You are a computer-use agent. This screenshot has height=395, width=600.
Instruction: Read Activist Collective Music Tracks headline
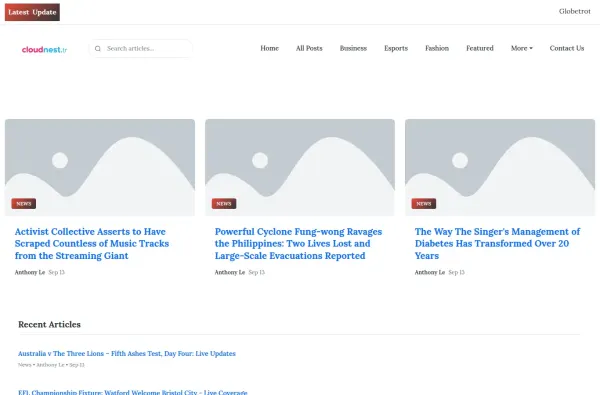(x=92, y=243)
